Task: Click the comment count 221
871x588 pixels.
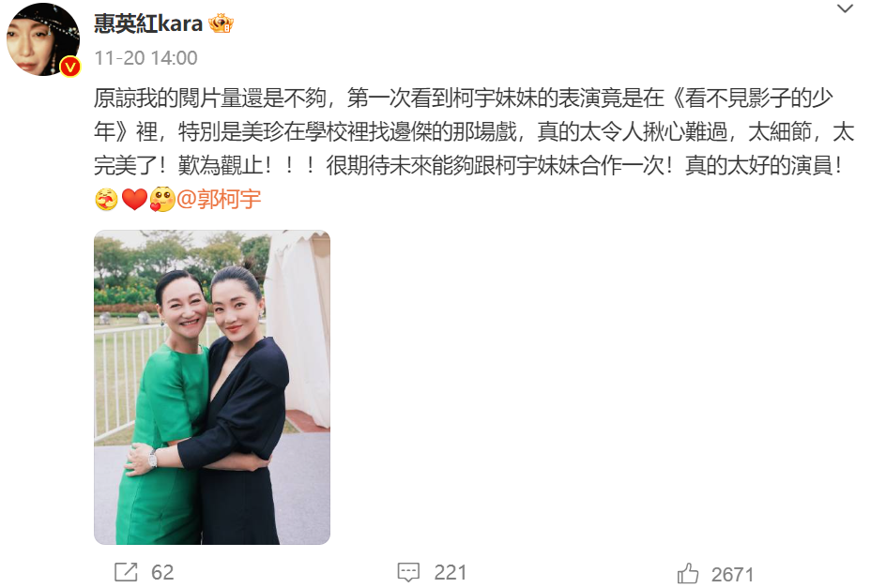Action: coord(450,572)
